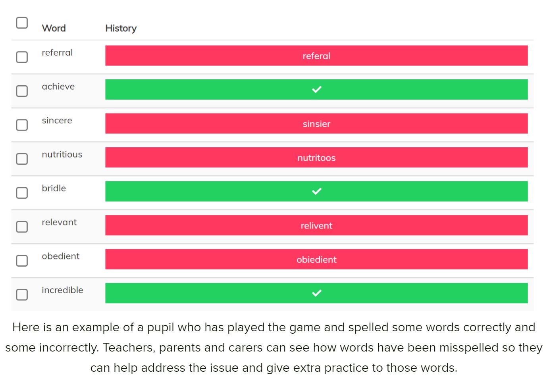Select the checkbox for 'obedient'
The height and width of the screenshot is (392, 549).
[22, 261]
